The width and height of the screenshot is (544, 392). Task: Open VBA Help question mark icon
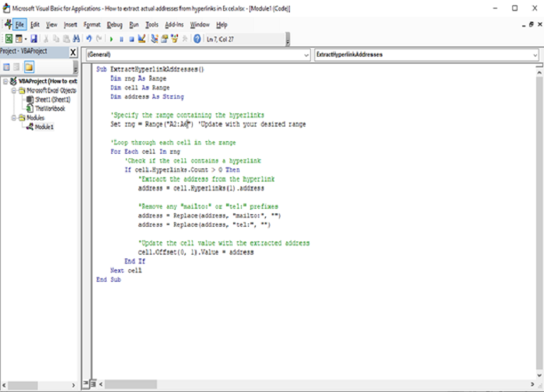coord(197,39)
